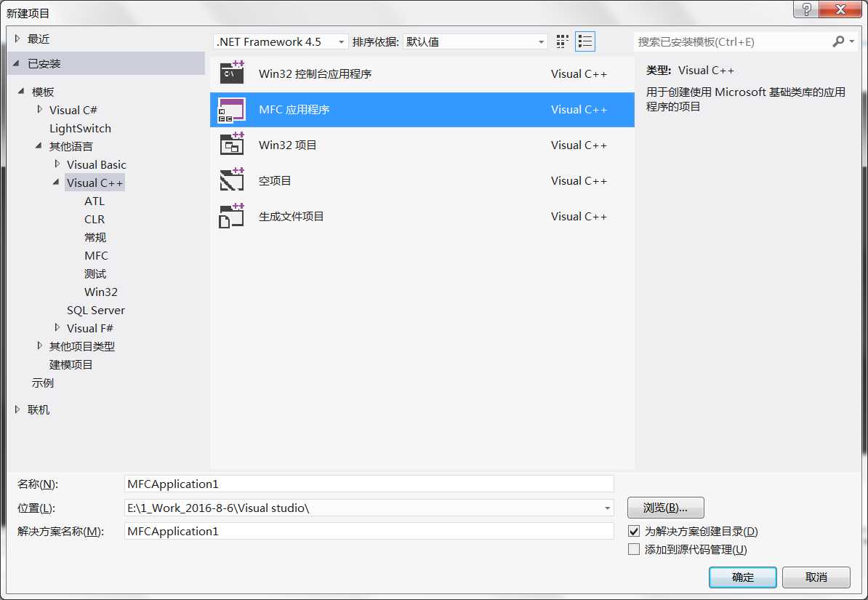Image resolution: width=868 pixels, height=600 pixels.
Task: Switch to medium icons list view
Action: coord(585,41)
